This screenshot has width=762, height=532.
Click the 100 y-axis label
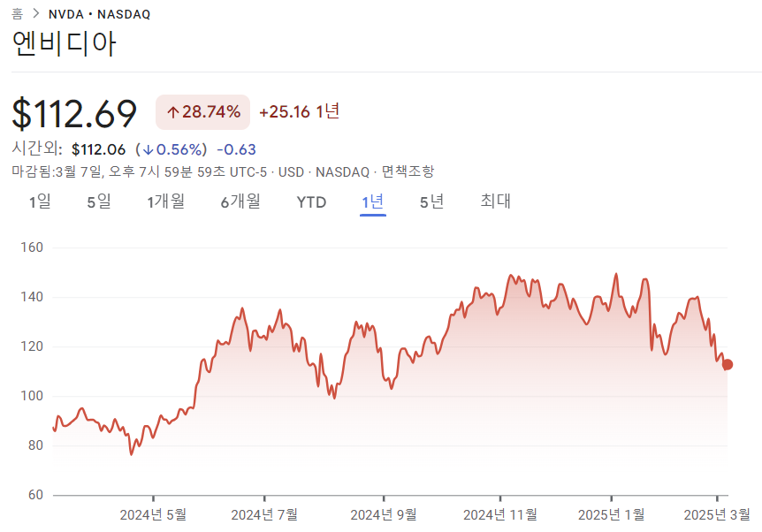click(x=32, y=396)
